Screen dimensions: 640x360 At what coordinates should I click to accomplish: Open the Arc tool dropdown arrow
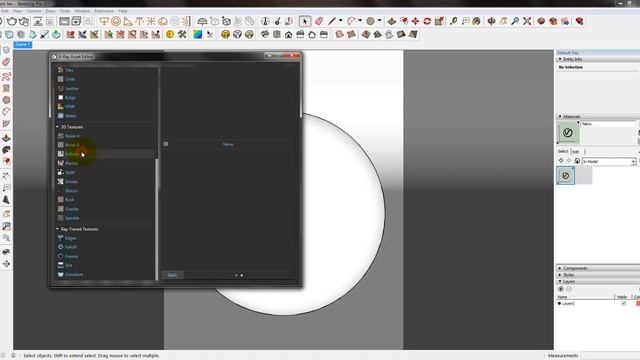pos(360,20)
